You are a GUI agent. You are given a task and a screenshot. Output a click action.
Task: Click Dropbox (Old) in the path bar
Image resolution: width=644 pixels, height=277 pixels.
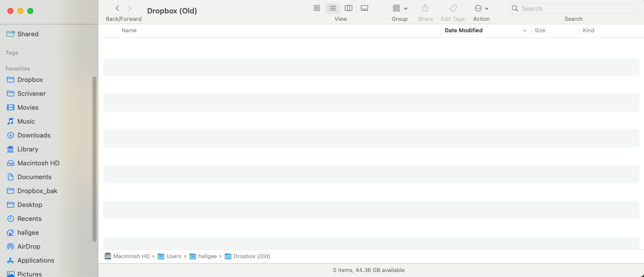click(x=247, y=256)
